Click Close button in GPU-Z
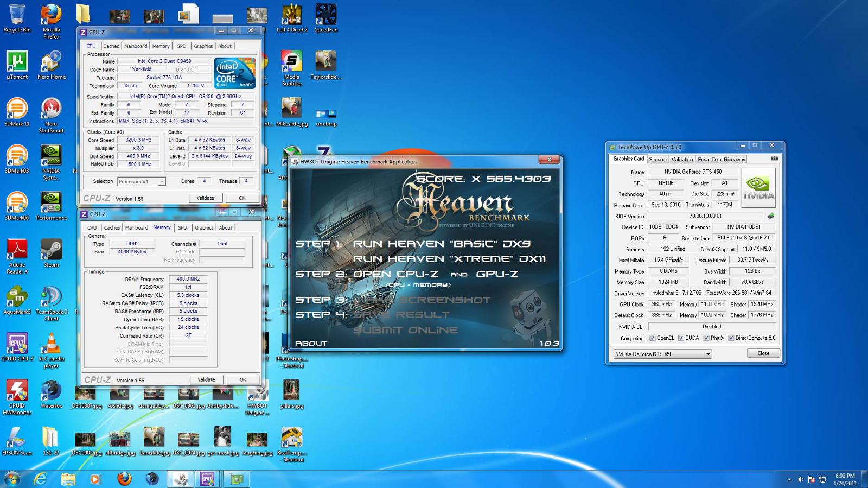The width and height of the screenshot is (868, 488). point(763,353)
